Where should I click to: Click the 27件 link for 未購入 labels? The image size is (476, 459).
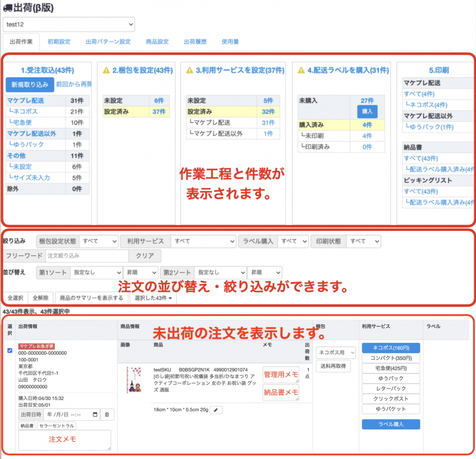(367, 101)
